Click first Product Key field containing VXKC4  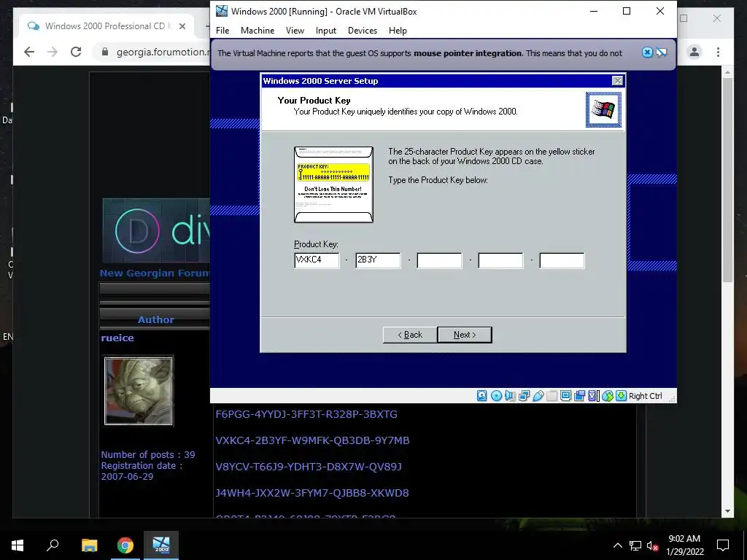click(317, 260)
